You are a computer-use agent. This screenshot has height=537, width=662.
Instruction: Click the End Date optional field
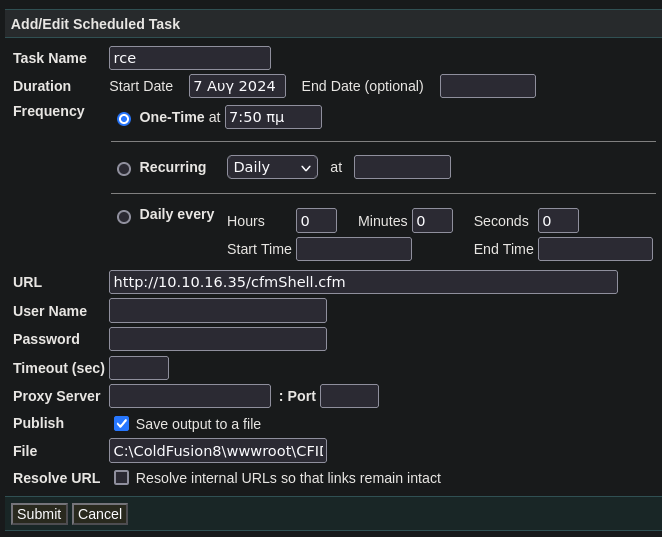(488, 86)
